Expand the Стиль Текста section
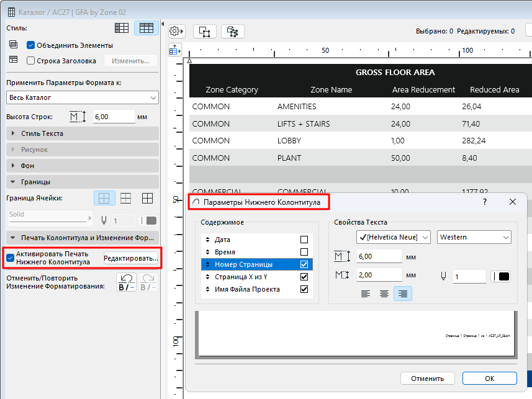Viewport: 532px width, 399px height. [x=42, y=133]
